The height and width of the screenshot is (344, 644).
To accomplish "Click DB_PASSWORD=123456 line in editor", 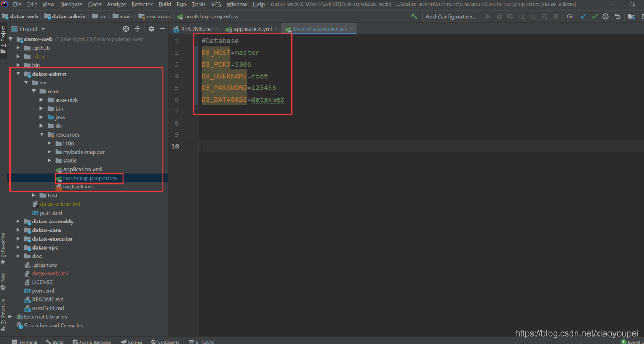I will [x=239, y=88].
